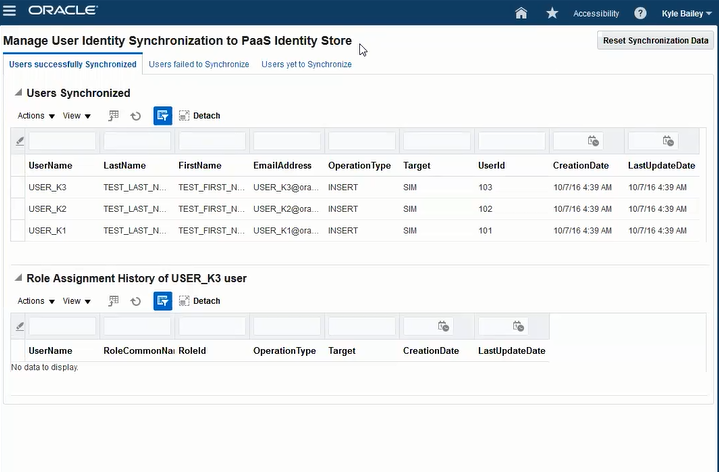Click SIM target cell in USER_K2 row

point(410,209)
